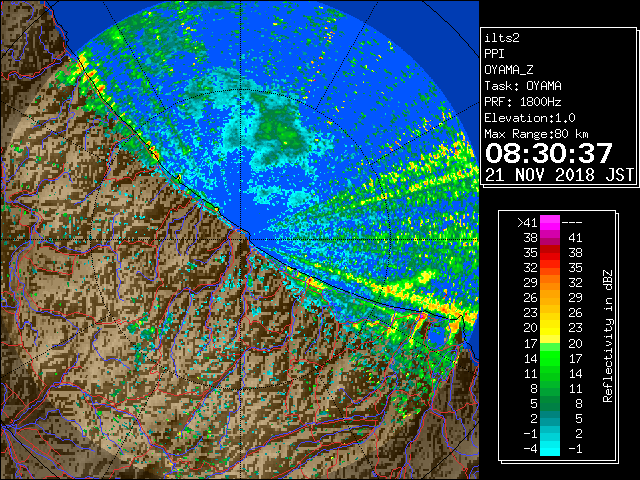Pick the bright green 14 to 17 dBZ band

point(550,358)
